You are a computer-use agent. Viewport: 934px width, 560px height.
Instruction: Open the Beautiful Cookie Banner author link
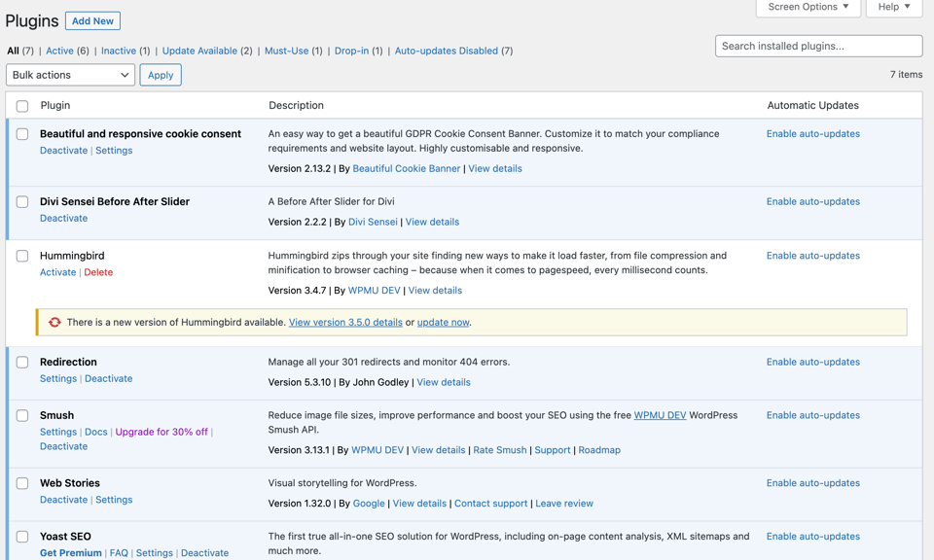tap(407, 168)
